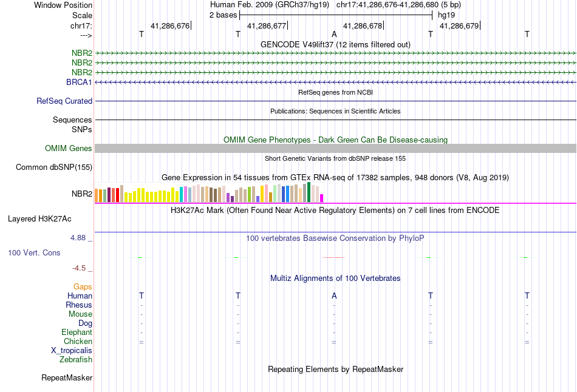Viewport: 577px width, 392px height.
Task: Click the Zebrafish species label
Action: point(76,359)
